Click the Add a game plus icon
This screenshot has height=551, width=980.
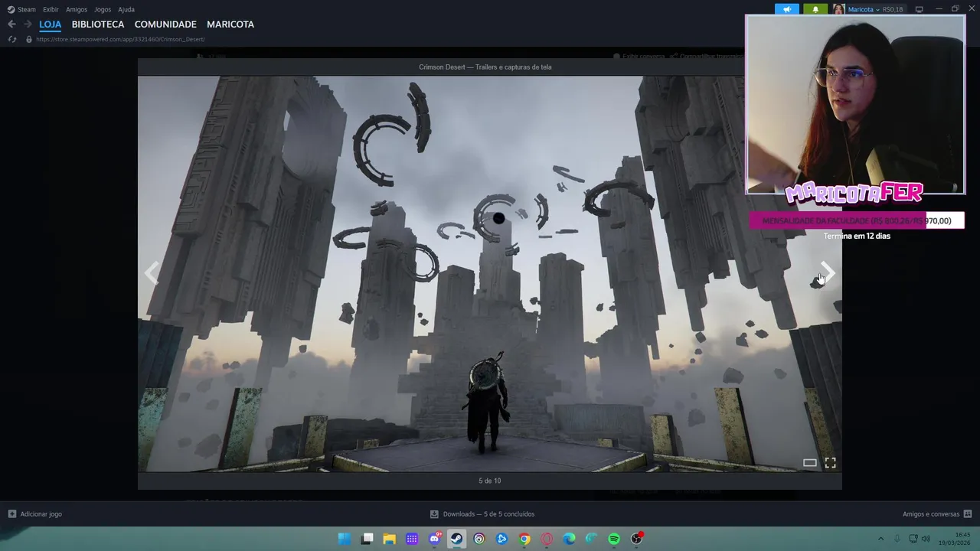click(11, 514)
